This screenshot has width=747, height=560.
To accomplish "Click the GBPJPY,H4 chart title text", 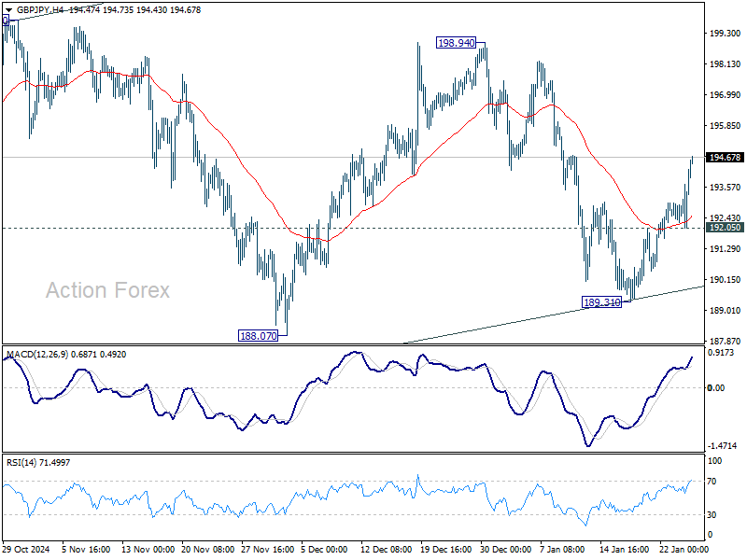I will pos(40,10).
